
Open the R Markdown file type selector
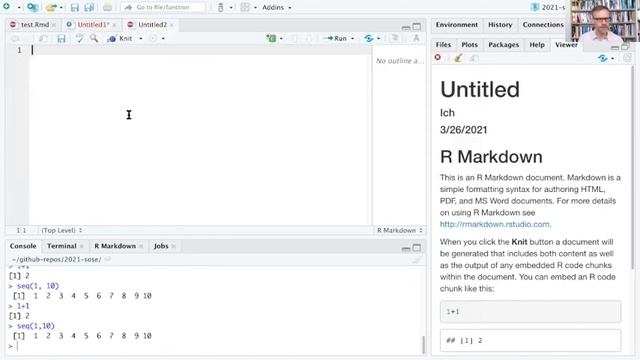(x=400, y=230)
